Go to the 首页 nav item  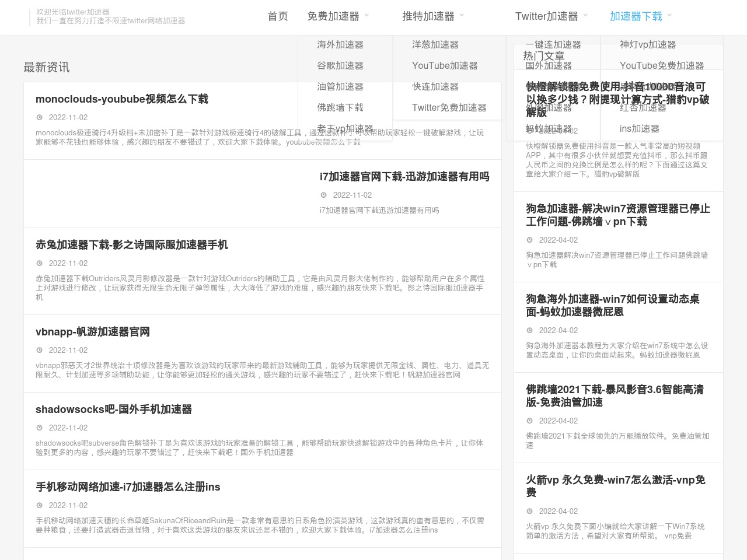click(278, 16)
